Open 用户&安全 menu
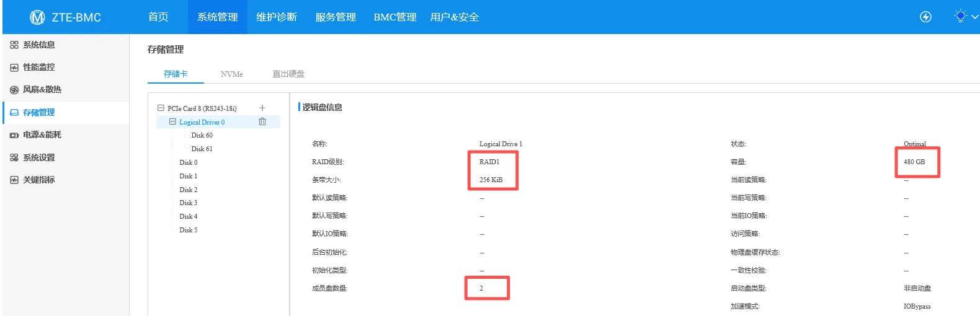Screen dimensions: 980x316 pos(455,17)
